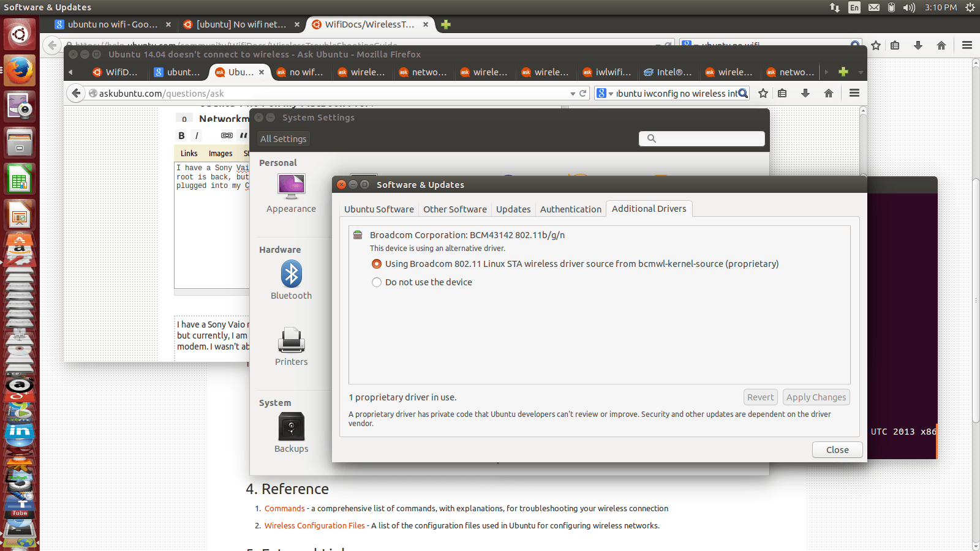This screenshot has width=980, height=551.
Task: Launch LibreOffice Calc from the dock
Action: (x=20, y=178)
